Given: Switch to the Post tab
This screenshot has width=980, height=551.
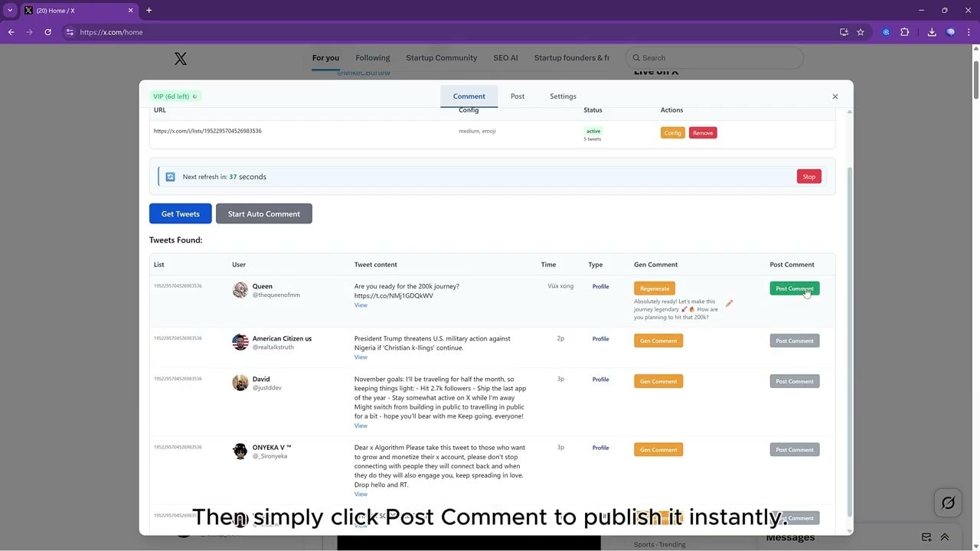Looking at the screenshot, I should pyautogui.click(x=518, y=96).
